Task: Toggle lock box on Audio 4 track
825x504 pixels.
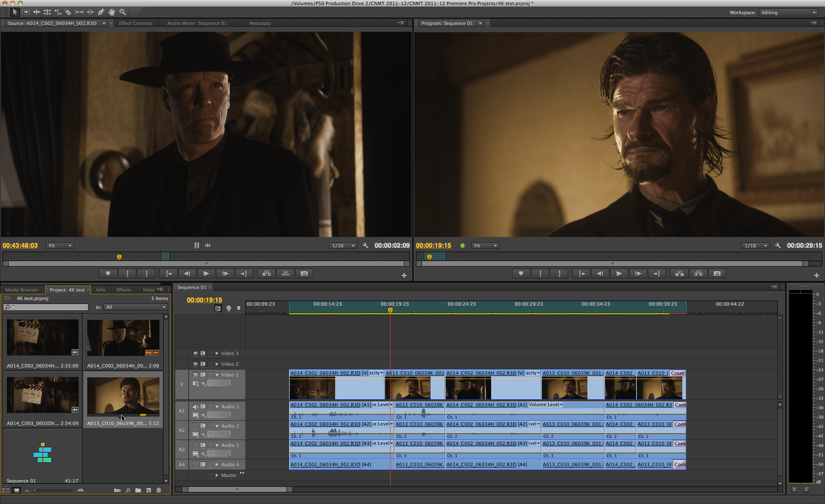Action: pos(211,465)
